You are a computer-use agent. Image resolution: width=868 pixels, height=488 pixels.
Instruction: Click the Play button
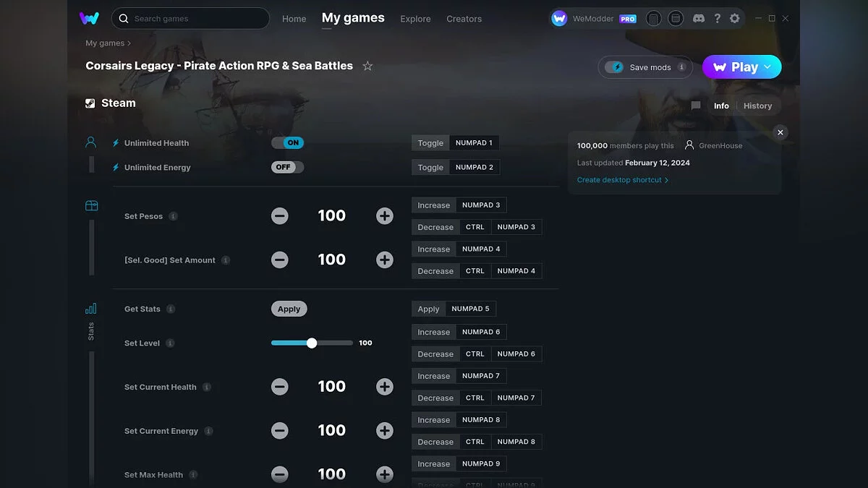(x=742, y=67)
